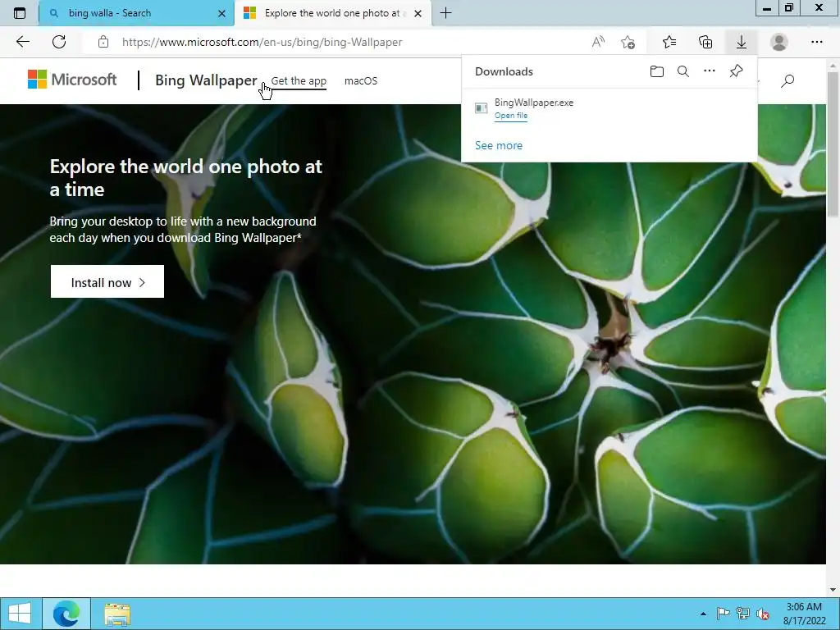The image size is (840, 630).
Task: Select the macOS menu item
Action: (x=361, y=81)
